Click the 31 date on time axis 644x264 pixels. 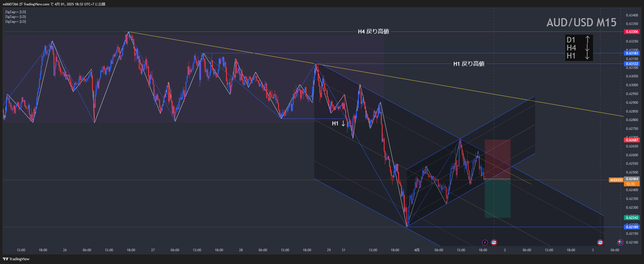[x=344, y=250]
